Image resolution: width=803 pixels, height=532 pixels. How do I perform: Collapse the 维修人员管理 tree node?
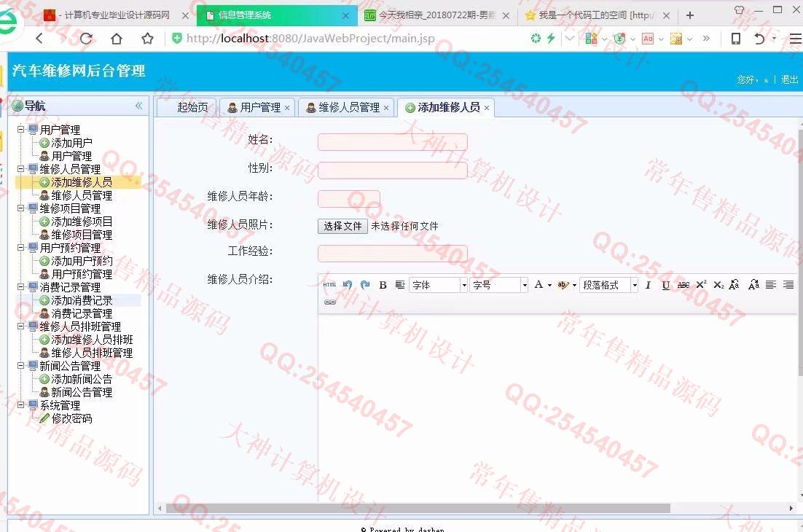[20, 168]
